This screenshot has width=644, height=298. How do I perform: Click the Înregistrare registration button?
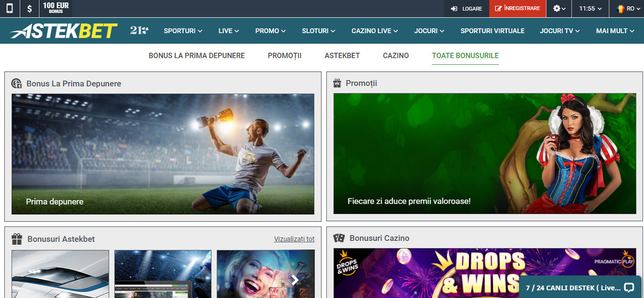(x=517, y=9)
